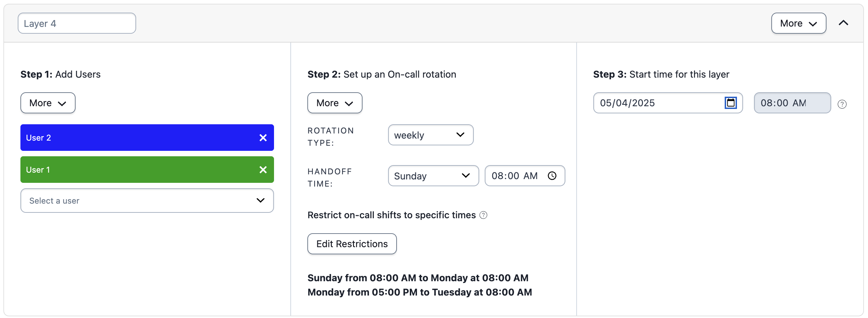This screenshot has height=318, width=868.
Task: Click help icon beside start time field
Action: tap(842, 104)
